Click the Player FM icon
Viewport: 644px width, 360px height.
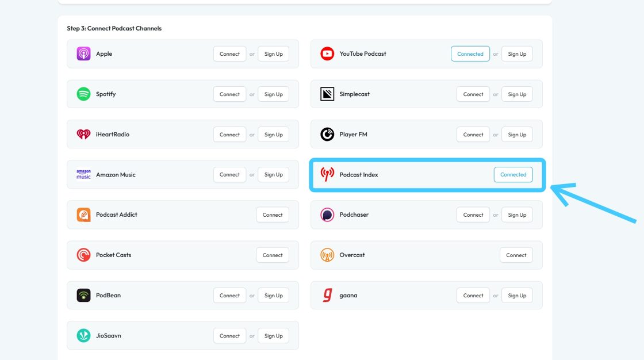(327, 135)
